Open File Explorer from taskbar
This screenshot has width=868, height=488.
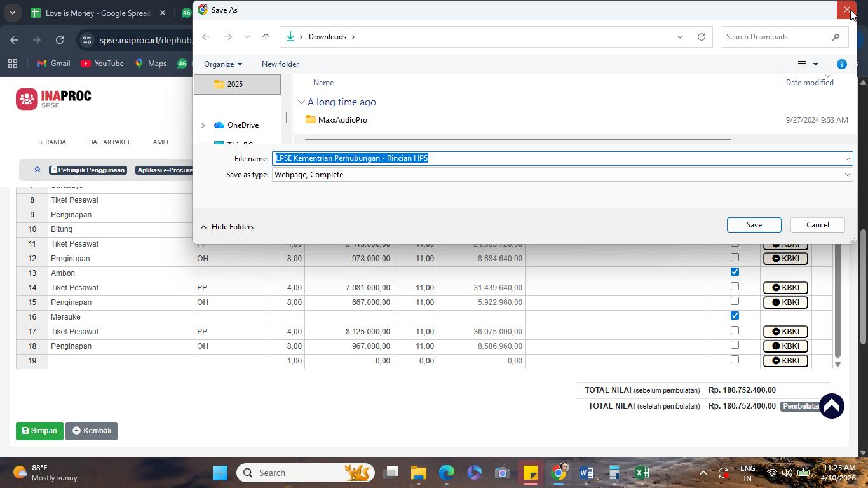(x=418, y=473)
